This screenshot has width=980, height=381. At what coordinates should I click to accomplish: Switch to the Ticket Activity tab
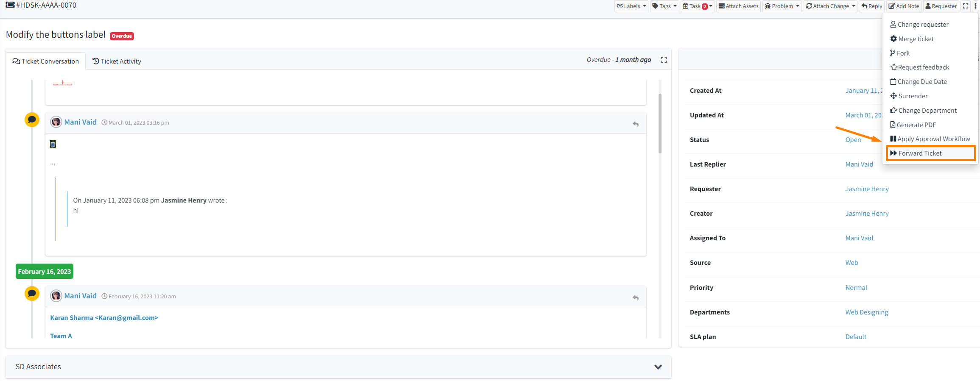click(117, 61)
